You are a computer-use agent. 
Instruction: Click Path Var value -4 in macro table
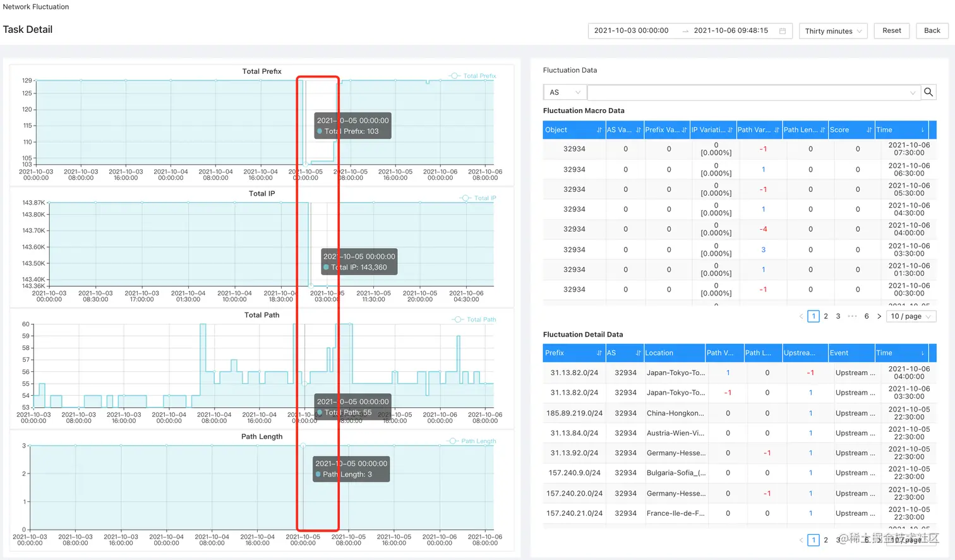click(x=763, y=229)
